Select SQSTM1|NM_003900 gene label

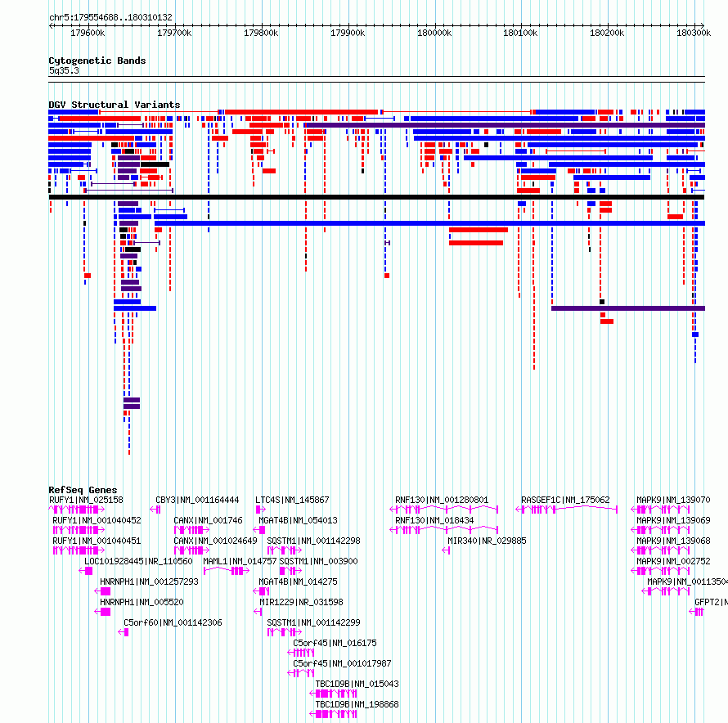[318, 561]
